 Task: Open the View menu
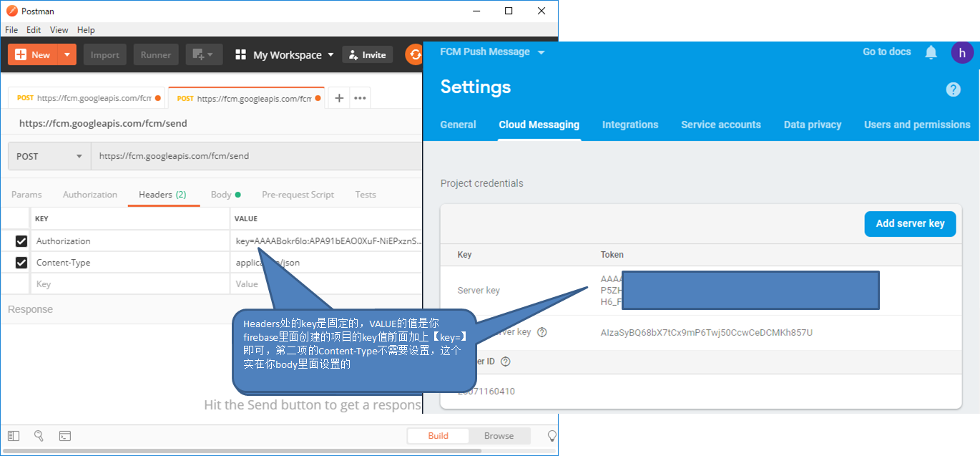click(59, 30)
